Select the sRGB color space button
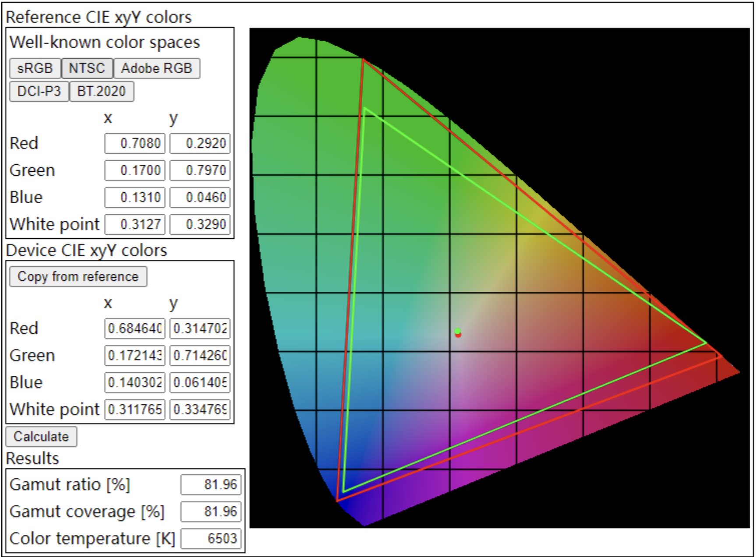Screen dimensions: 756x559 35,68
